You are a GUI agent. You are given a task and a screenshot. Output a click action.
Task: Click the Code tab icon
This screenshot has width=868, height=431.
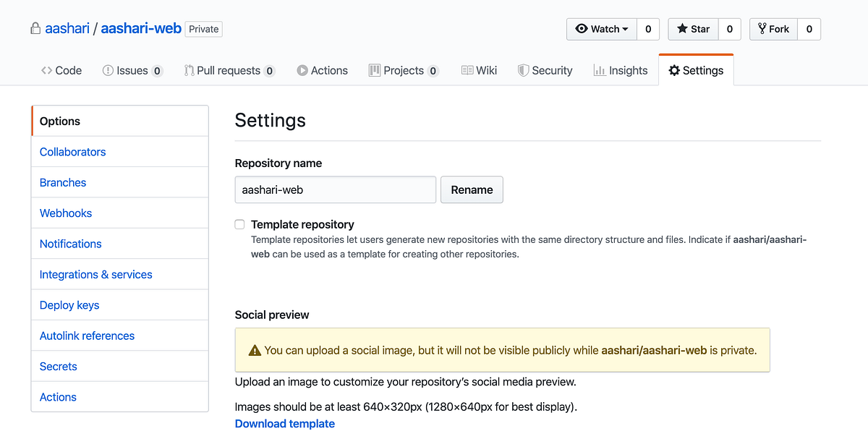click(46, 70)
